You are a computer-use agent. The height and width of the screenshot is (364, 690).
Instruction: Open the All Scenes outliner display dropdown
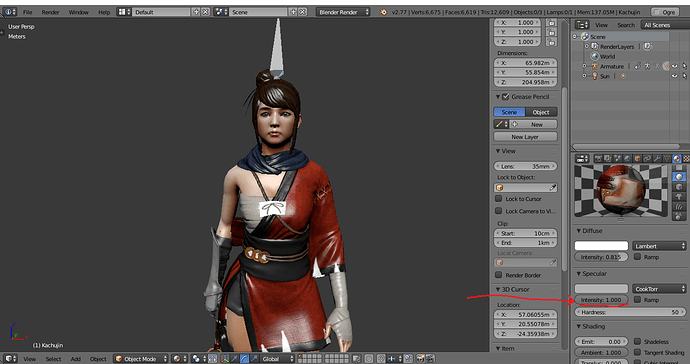(x=665, y=25)
